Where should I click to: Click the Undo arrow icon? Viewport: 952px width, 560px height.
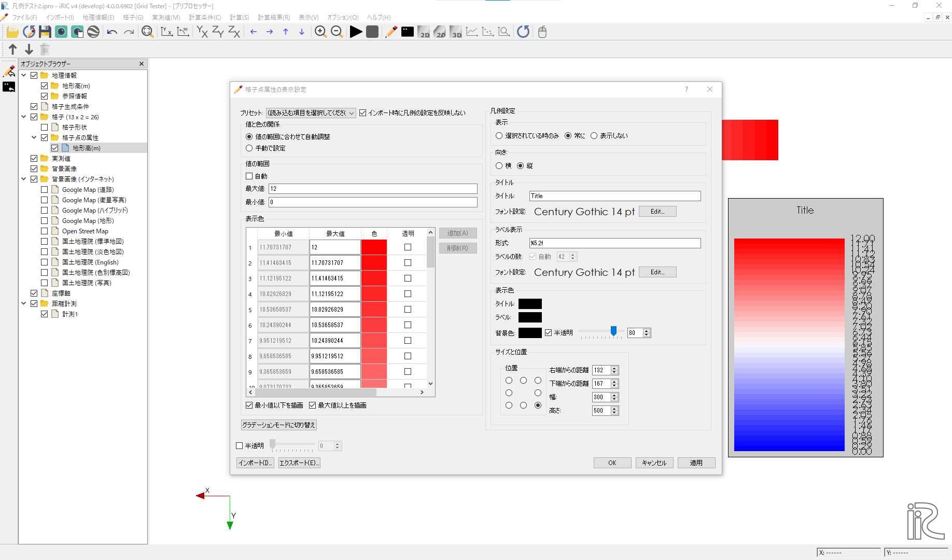(112, 32)
